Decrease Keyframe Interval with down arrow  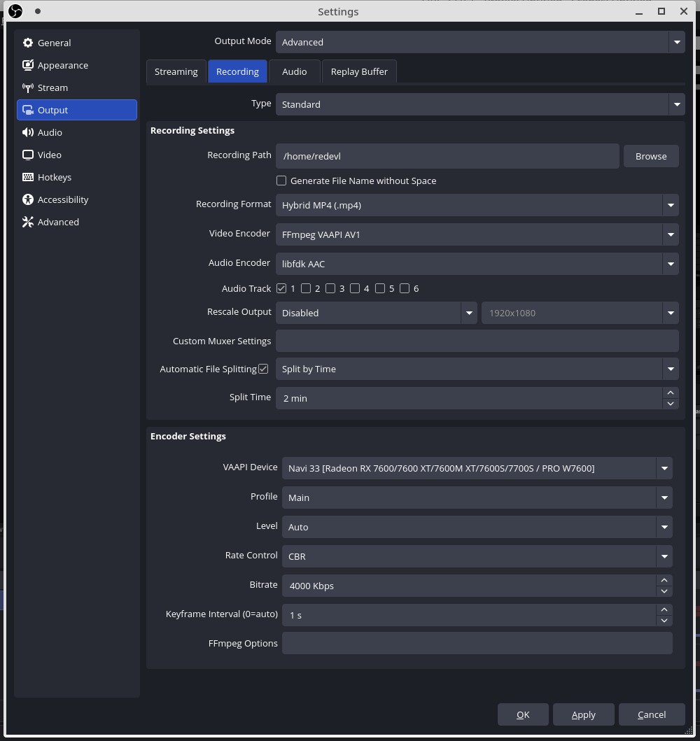(664, 621)
